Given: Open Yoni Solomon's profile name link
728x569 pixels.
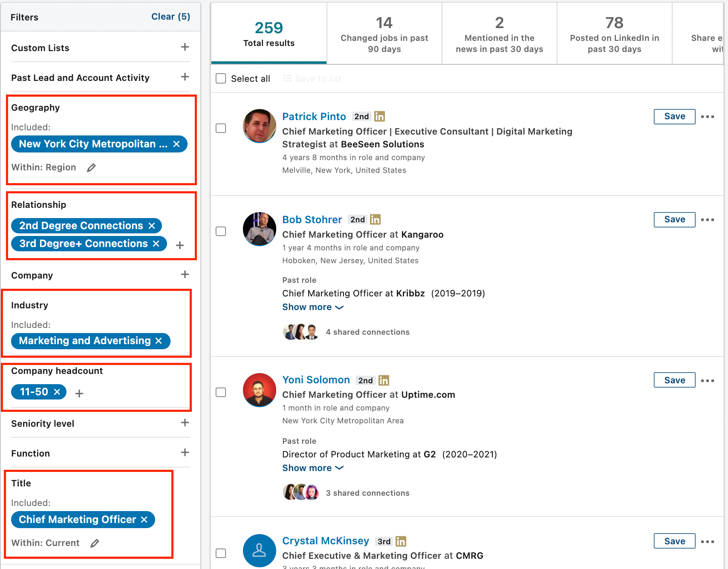Looking at the screenshot, I should coord(316,380).
